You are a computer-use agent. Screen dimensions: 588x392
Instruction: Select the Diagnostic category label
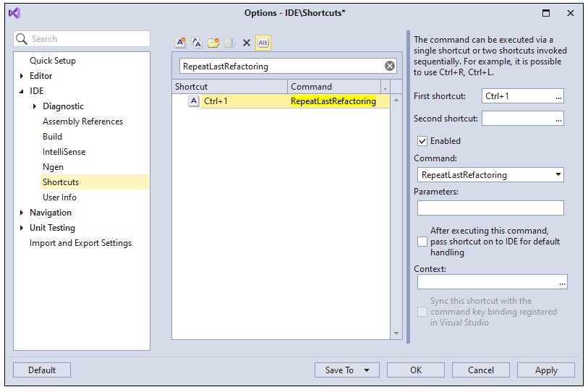(x=63, y=106)
